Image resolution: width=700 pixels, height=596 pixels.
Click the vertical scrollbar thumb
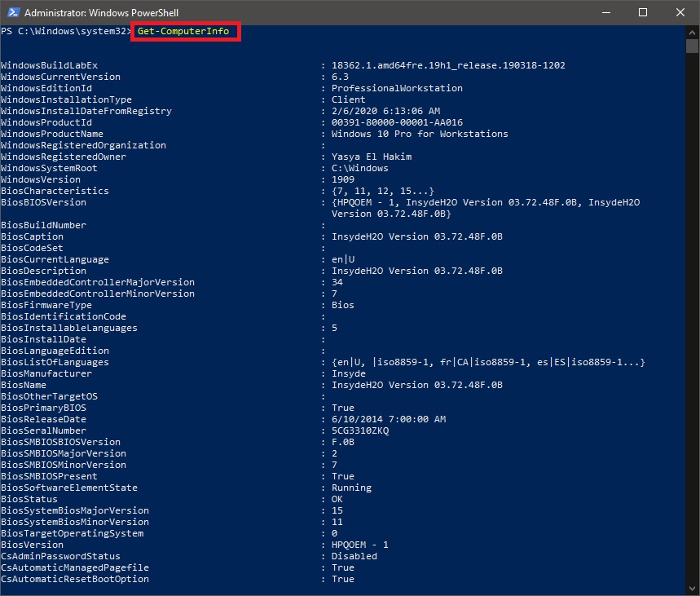point(692,46)
